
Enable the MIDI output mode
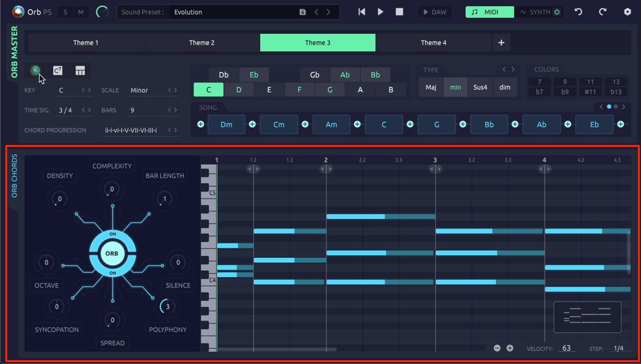(490, 12)
